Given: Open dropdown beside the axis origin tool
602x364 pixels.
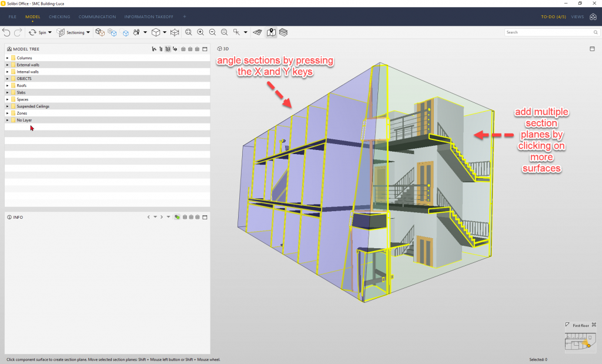Looking at the screenshot, I should [246, 32].
